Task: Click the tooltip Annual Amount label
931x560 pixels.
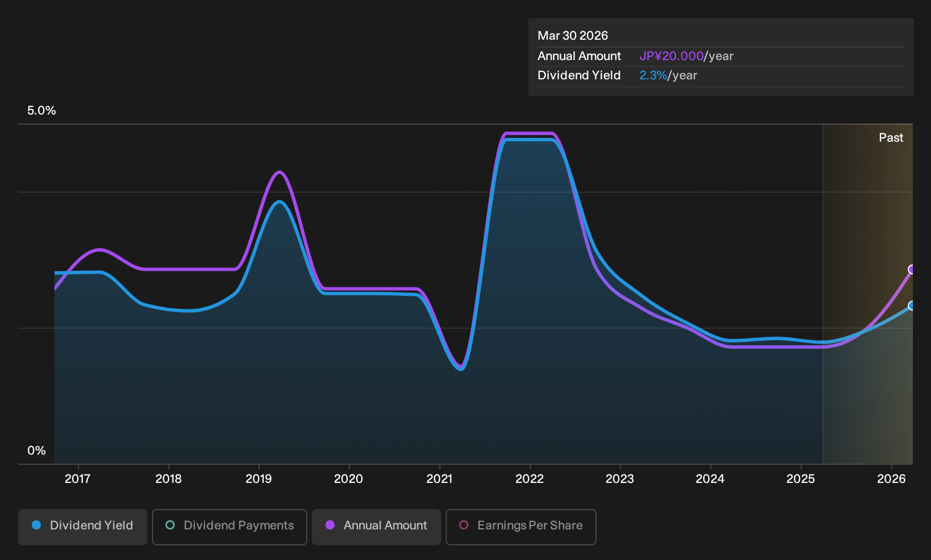Action: tap(579, 56)
